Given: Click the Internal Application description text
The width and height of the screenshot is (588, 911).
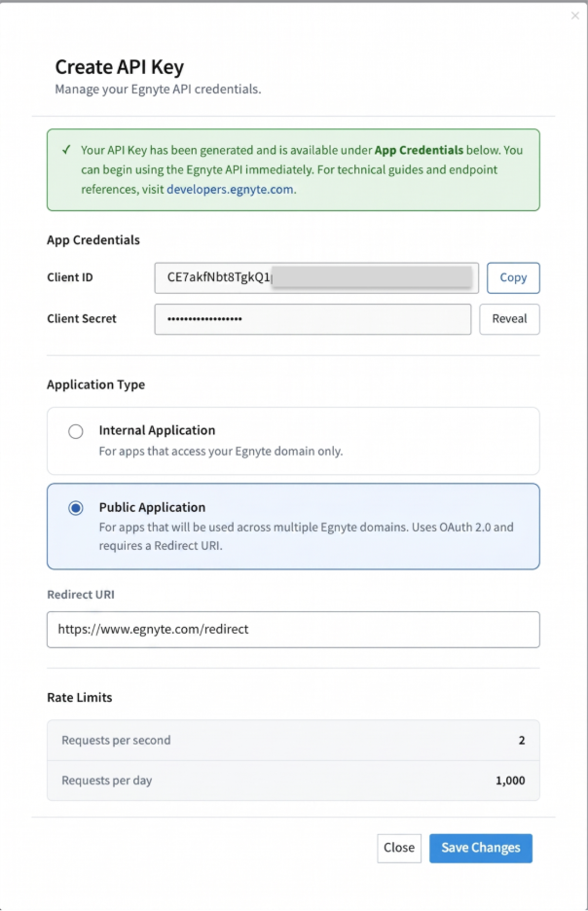Looking at the screenshot, I should tap(221, 452).
